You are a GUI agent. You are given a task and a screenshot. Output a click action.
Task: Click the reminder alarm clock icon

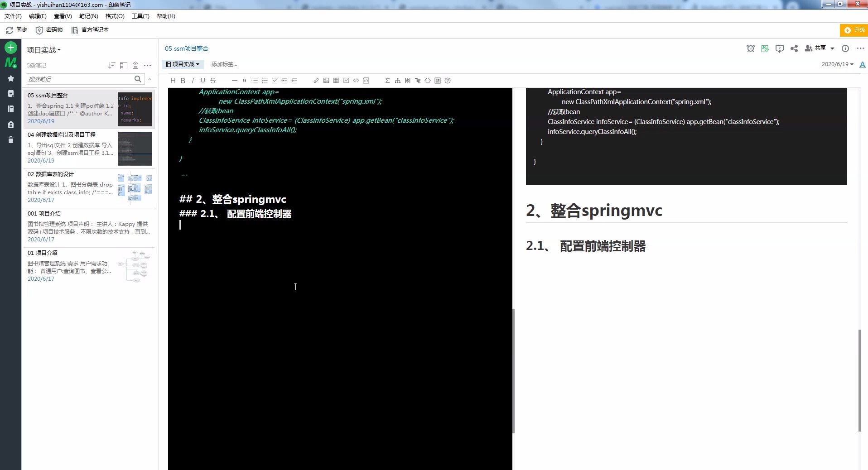point(751,48)
